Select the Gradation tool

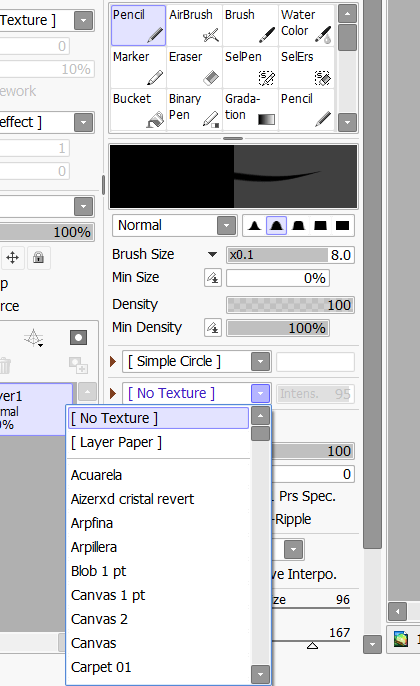pyautogui.click(x=250, y=109)
